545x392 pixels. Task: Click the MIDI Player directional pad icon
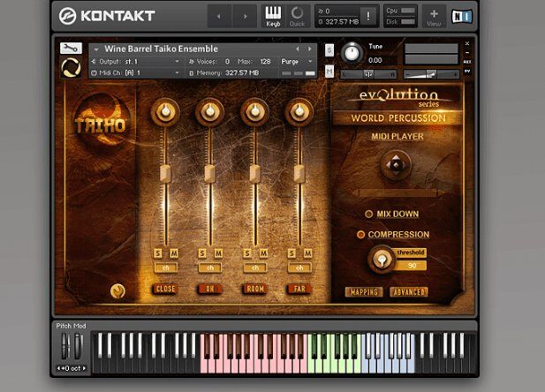tap(396, 165)
